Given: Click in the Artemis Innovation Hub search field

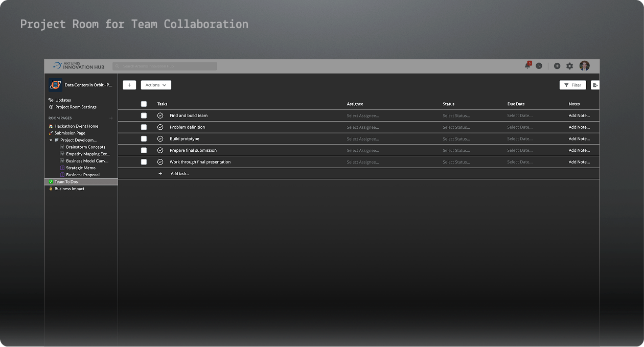Looking at the screenshot, I should 165,66.
